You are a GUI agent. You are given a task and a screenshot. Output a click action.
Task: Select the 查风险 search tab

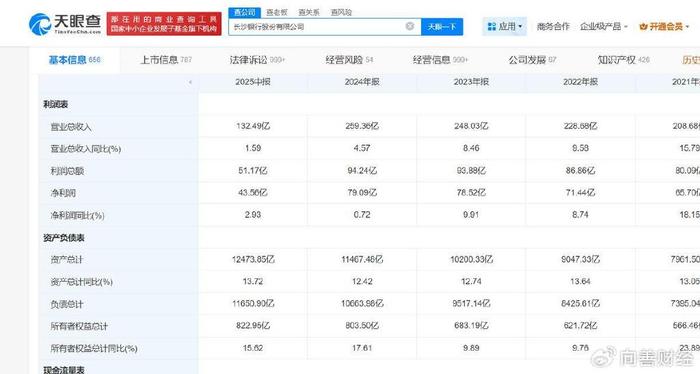click(x=341, y=12)
